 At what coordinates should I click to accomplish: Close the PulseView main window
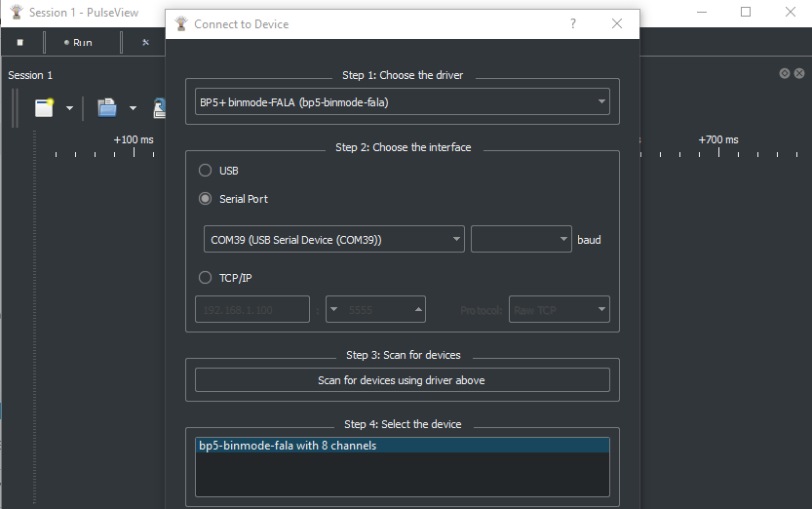(791, 12)
